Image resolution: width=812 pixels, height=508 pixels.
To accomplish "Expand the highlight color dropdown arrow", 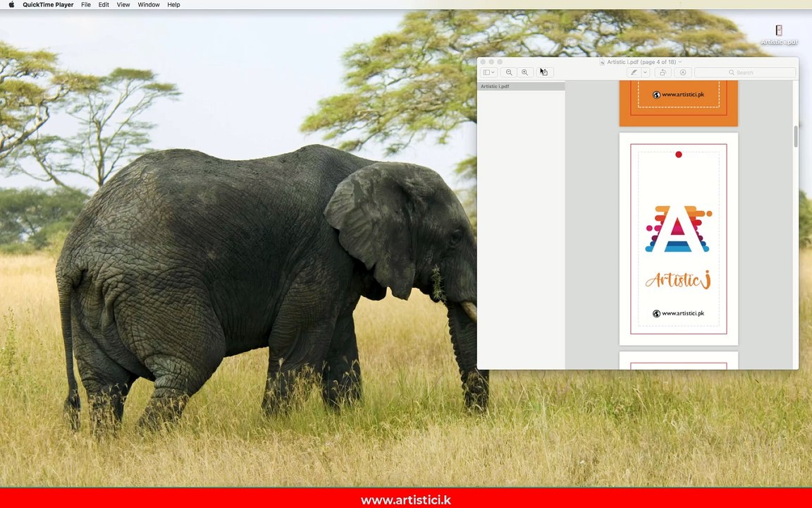I will pyautogui.click(x=645, y=73).
